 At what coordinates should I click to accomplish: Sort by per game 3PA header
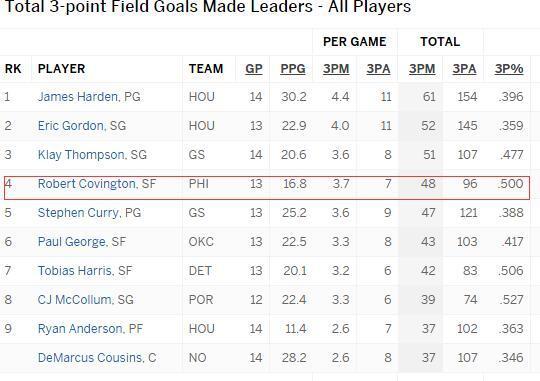coord(378,69)
